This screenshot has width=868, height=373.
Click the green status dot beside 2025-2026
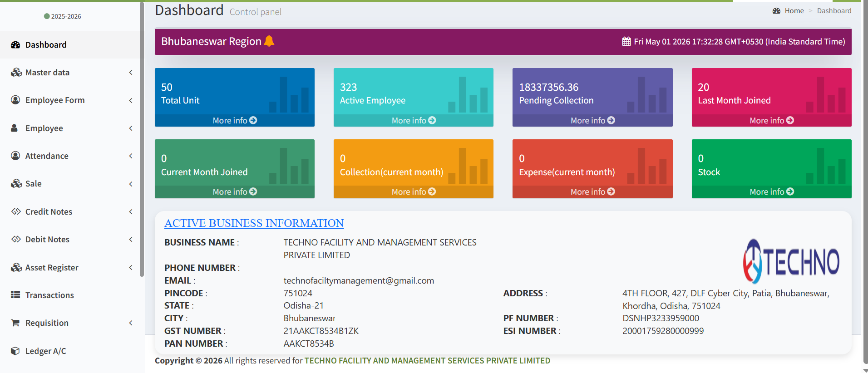tap(47, 16)
